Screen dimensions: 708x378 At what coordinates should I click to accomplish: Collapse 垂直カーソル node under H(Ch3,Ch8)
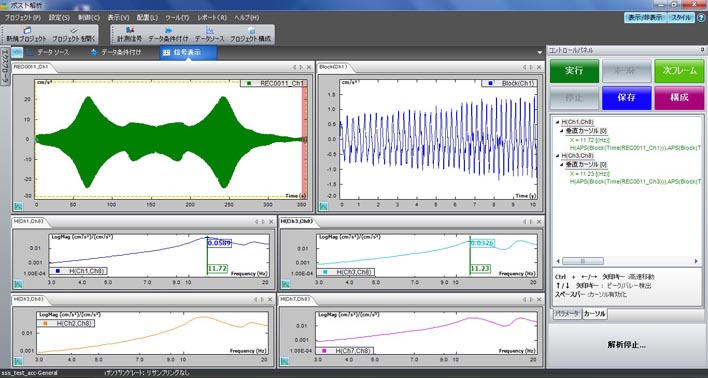tap(562, 164)
